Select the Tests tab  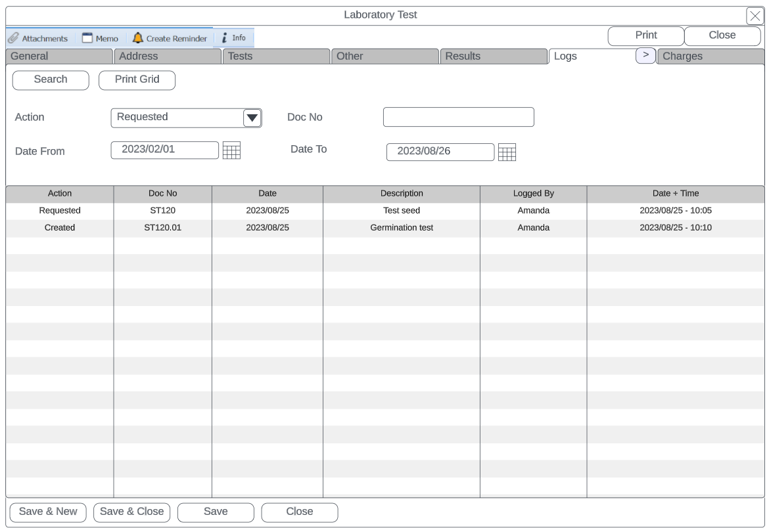click(276, 56)
